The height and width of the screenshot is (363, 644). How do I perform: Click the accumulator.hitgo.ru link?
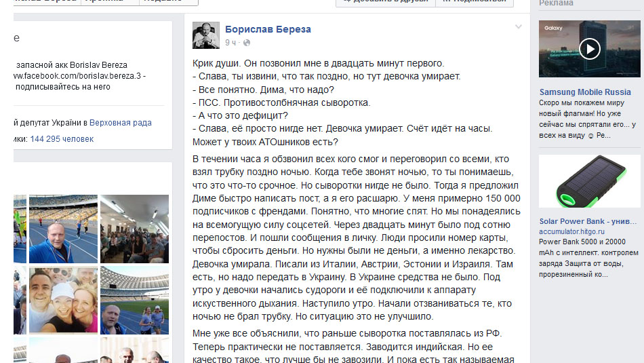571,231
